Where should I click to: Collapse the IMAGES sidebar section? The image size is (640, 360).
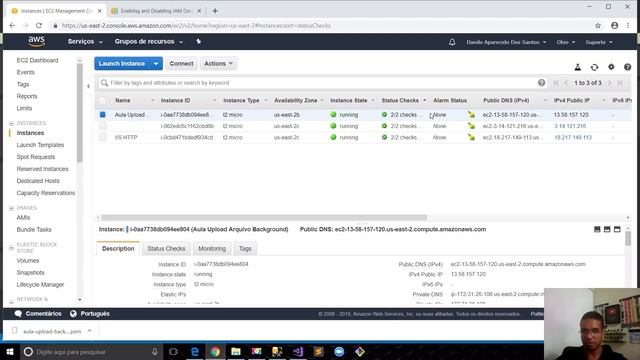[11, 208]
